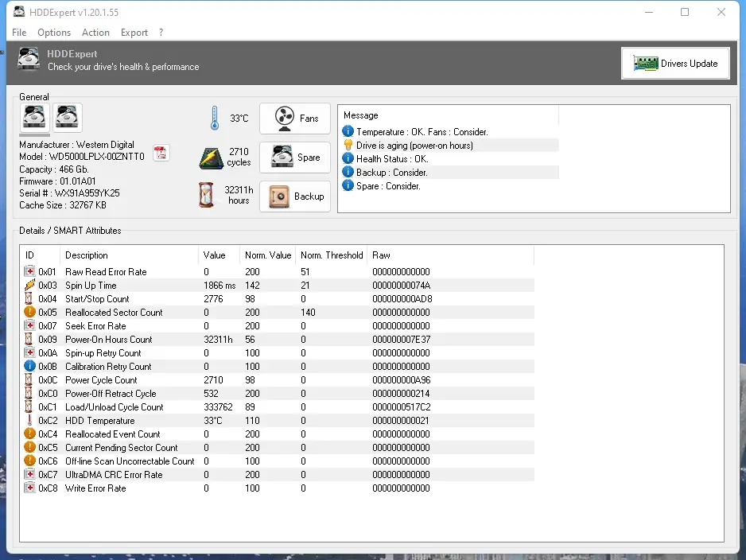746x560 pixels.
Task: Click the lightbulb icon for drive aging
Action: tap(348, 145)
